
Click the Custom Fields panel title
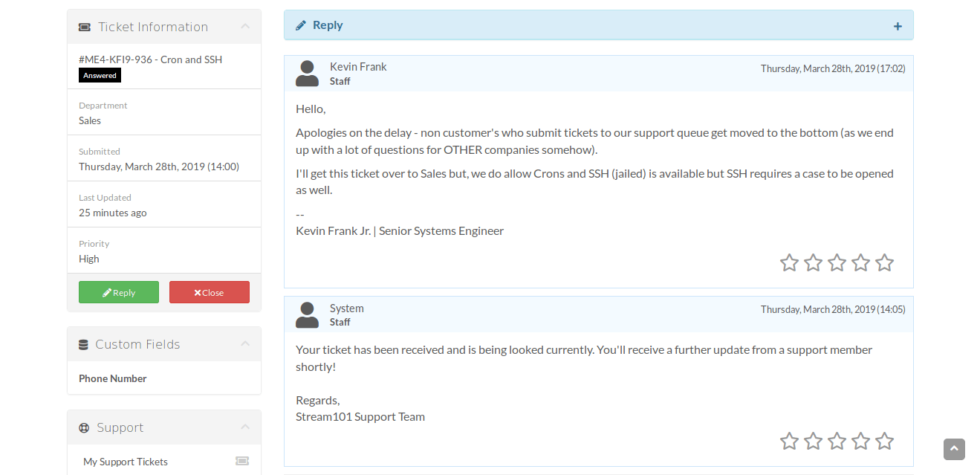137,344
